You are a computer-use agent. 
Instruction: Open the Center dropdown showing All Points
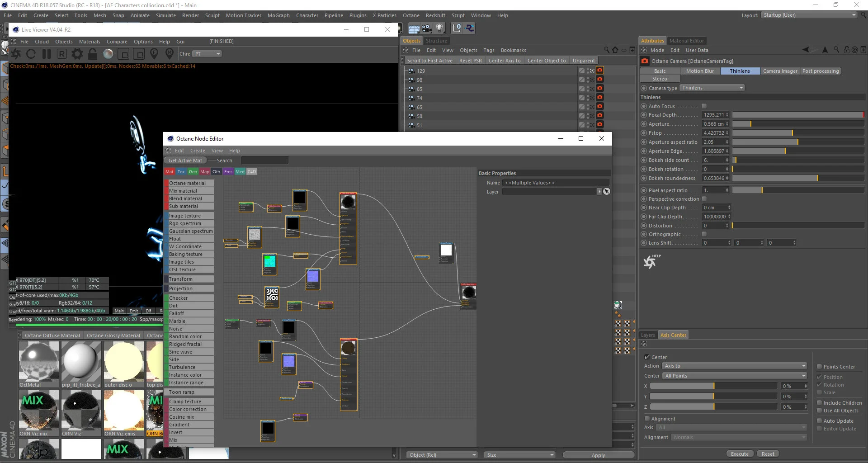(x=734, y=375)
